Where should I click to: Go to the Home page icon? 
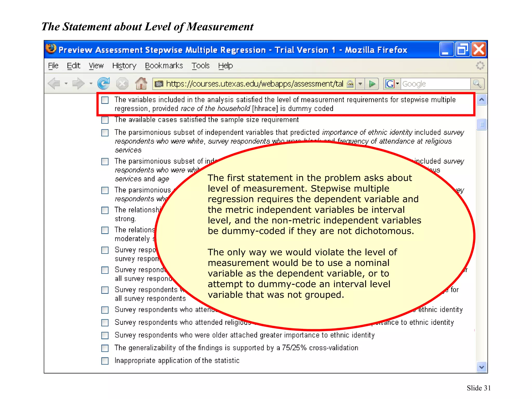(x=141, y=83)
